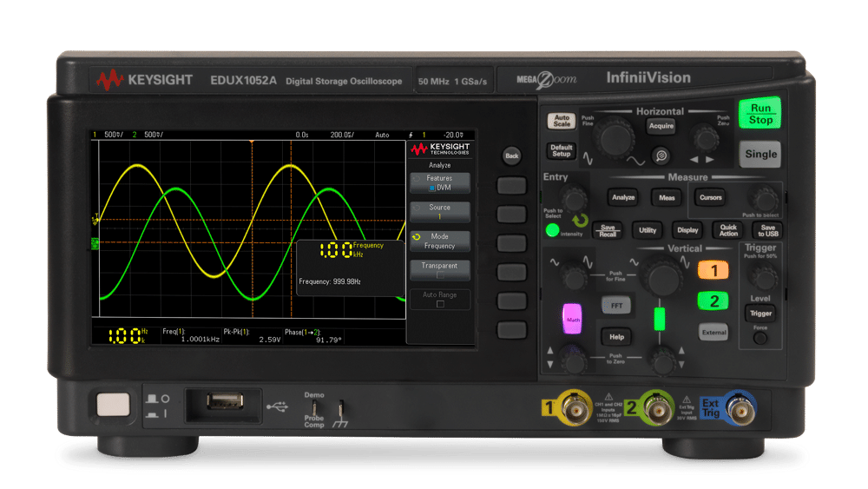
Task: Click the large Horizontal scale knob
Action: pos(615,139)
